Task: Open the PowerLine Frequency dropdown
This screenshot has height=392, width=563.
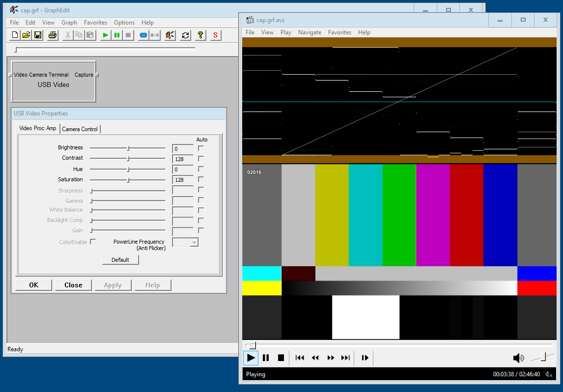Action: [194, 242]
